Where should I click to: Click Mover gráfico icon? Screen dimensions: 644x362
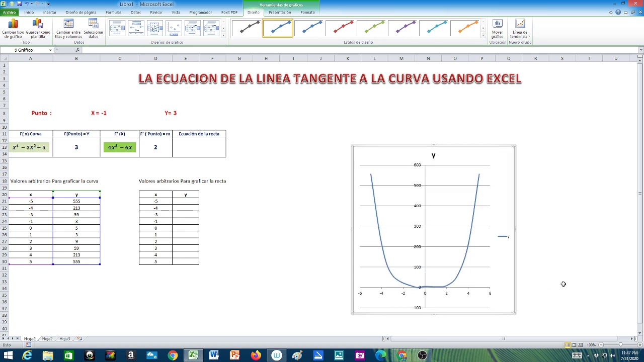point(497,29)
